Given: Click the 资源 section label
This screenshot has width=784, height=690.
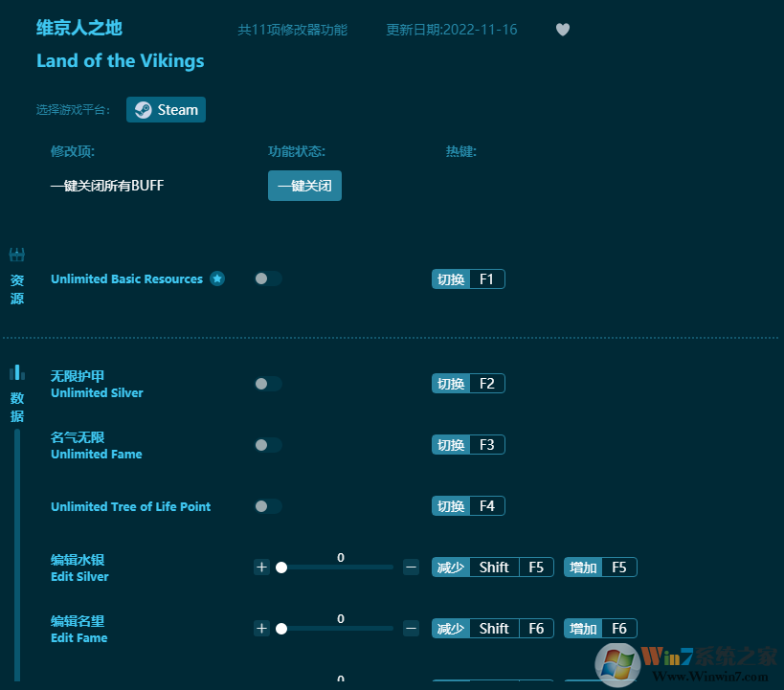Looking at the screenshot, I should click(17, 289).
